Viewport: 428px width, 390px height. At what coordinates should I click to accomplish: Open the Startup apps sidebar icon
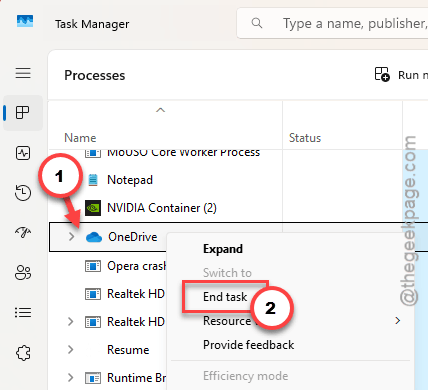(23, 232)
